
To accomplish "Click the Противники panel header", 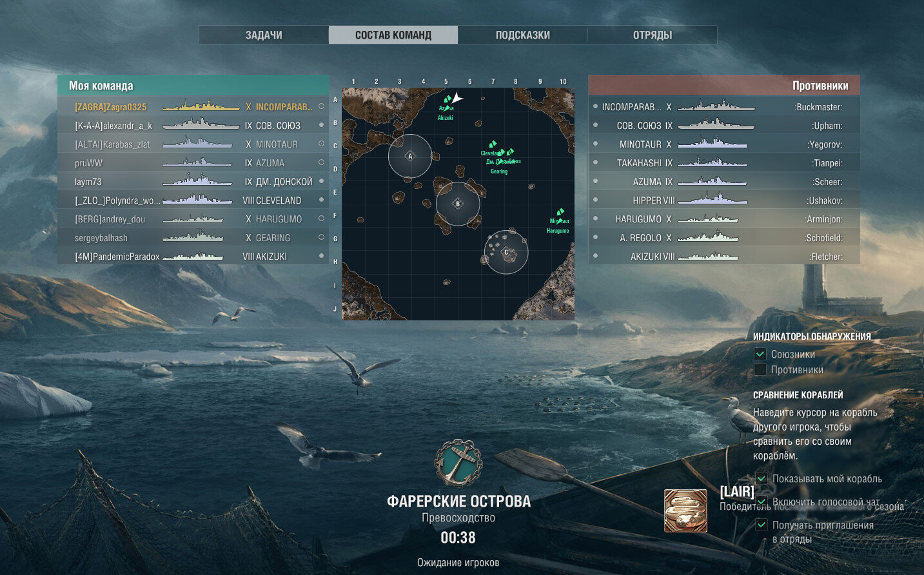I will [724, 85].
